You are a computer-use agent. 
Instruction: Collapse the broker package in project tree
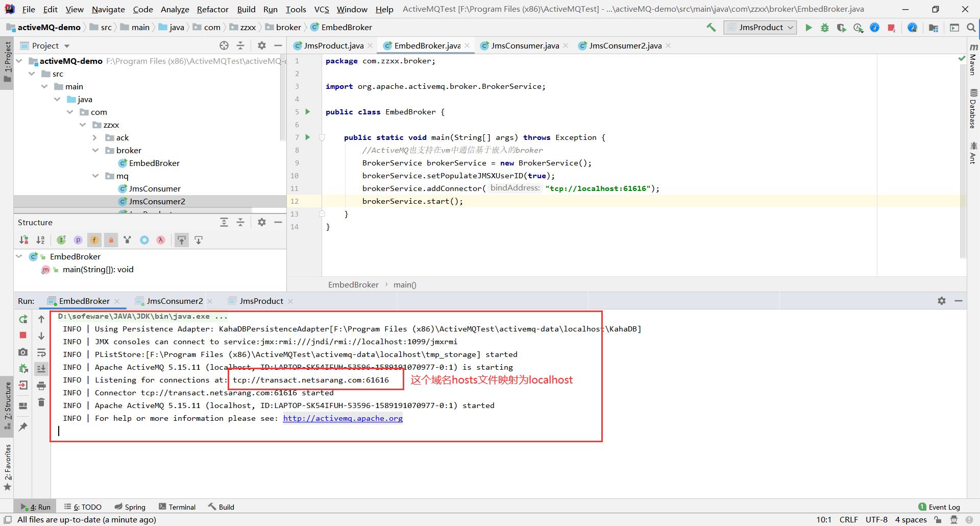95,150
